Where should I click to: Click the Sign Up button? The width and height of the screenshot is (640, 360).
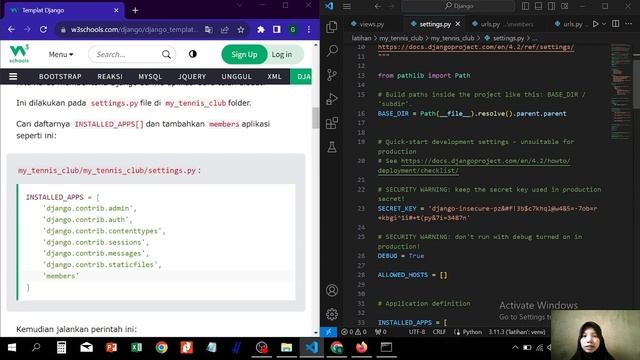click(x=244, y=54)
